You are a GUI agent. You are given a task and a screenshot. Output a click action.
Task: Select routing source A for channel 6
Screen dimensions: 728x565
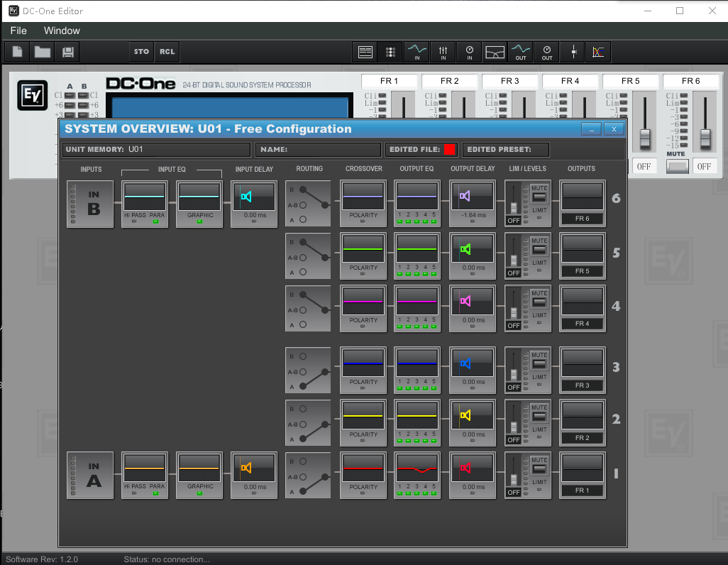point(303,219)
